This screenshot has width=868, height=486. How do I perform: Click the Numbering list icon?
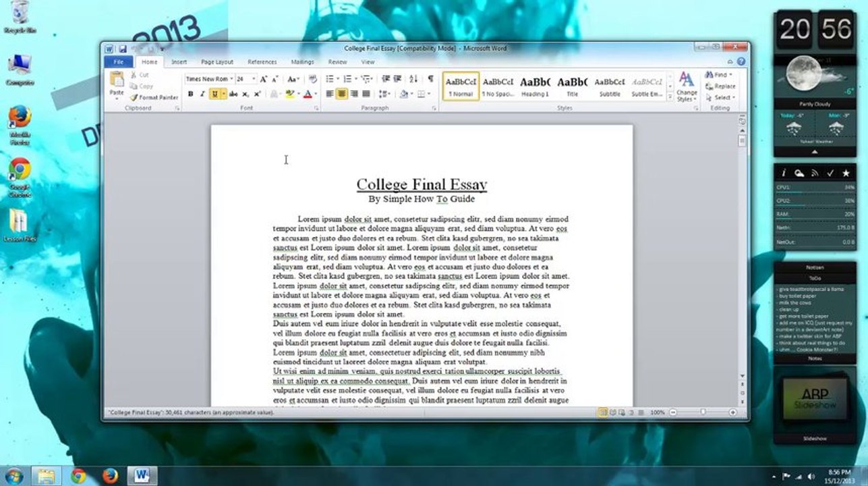click(x=347, y=79)
